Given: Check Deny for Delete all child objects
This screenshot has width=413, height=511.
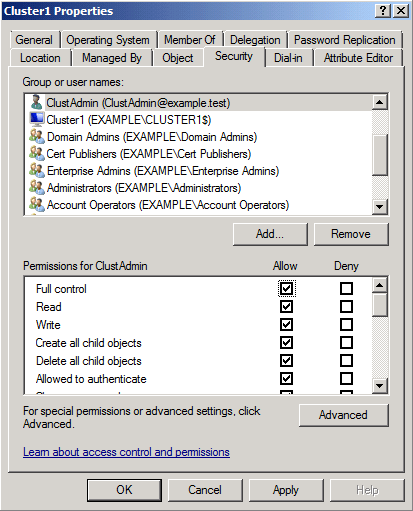Looking at the screenshot, I should click(x=346, y=361).
